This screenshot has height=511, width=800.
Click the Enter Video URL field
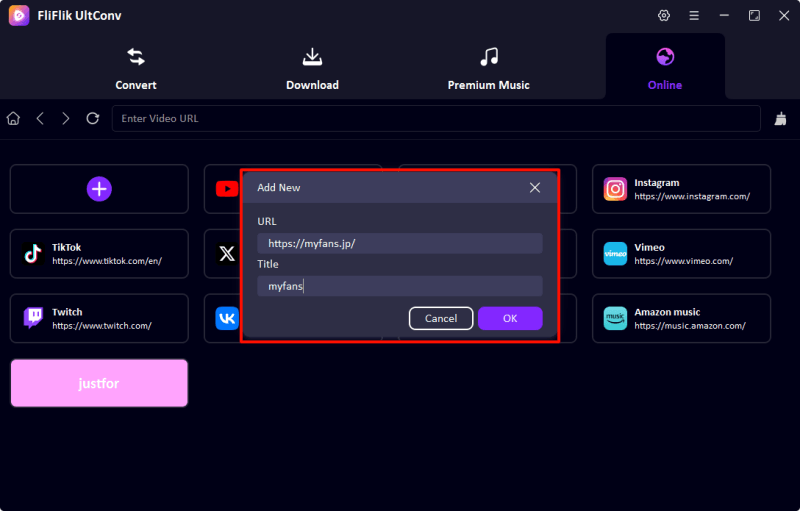click(435, 118)
